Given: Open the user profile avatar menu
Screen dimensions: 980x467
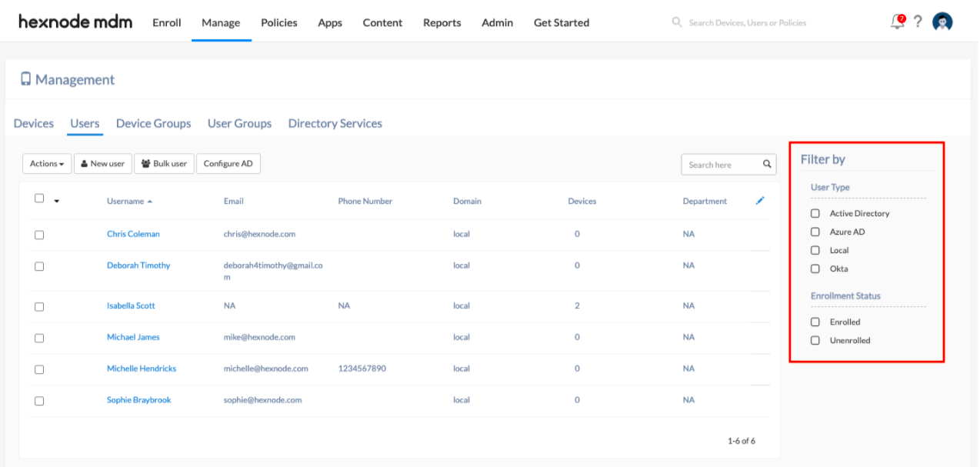Looking at the screenshot, I should [942, 21].
